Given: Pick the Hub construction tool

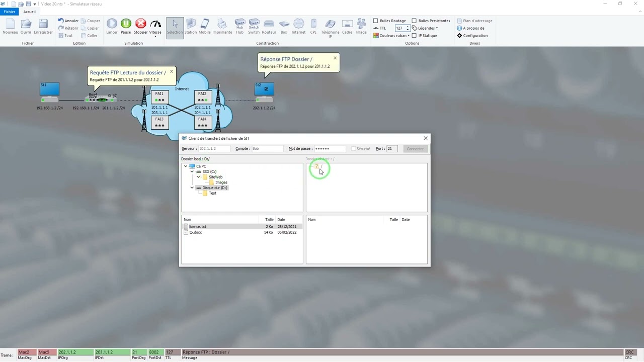Looking at the screenshot, I should tap(240, 27).
